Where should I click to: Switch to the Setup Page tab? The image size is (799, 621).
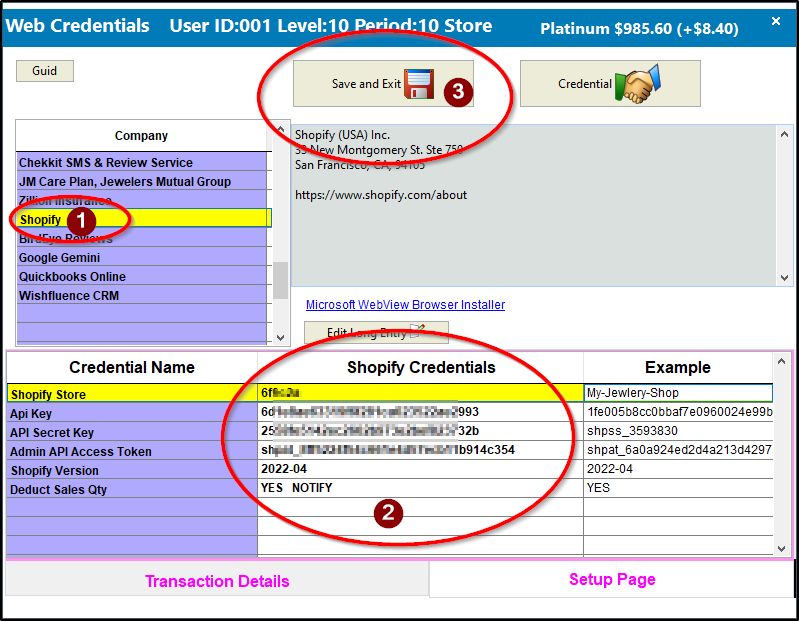612,579
